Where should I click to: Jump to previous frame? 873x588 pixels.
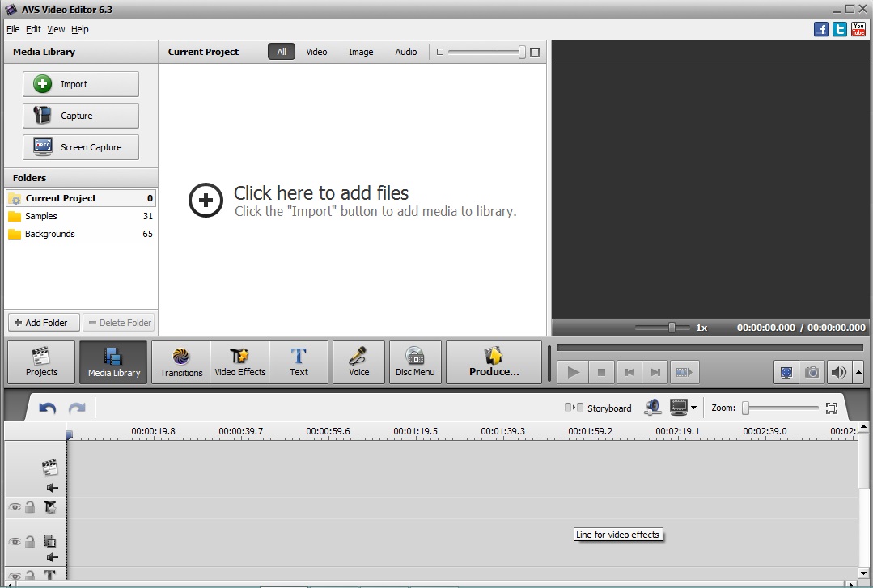629,372
